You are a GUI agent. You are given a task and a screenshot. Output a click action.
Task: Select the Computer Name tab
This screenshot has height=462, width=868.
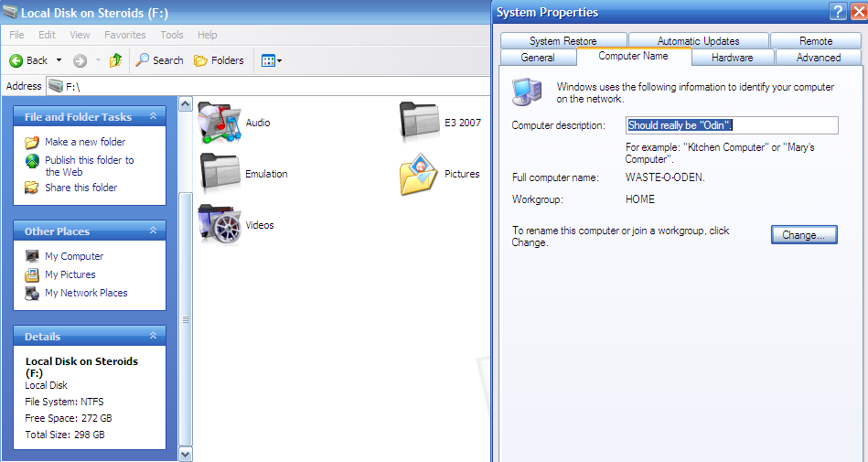(x=633, y=56)
